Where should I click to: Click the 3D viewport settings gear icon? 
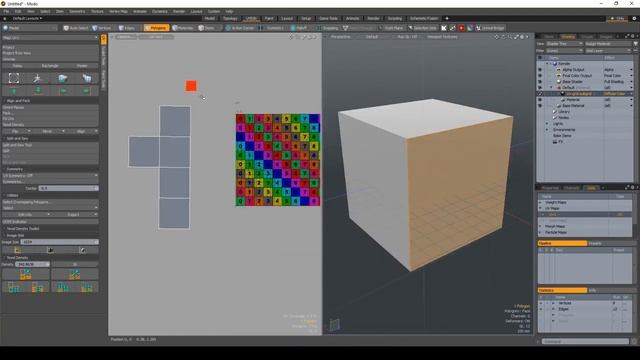522,37
